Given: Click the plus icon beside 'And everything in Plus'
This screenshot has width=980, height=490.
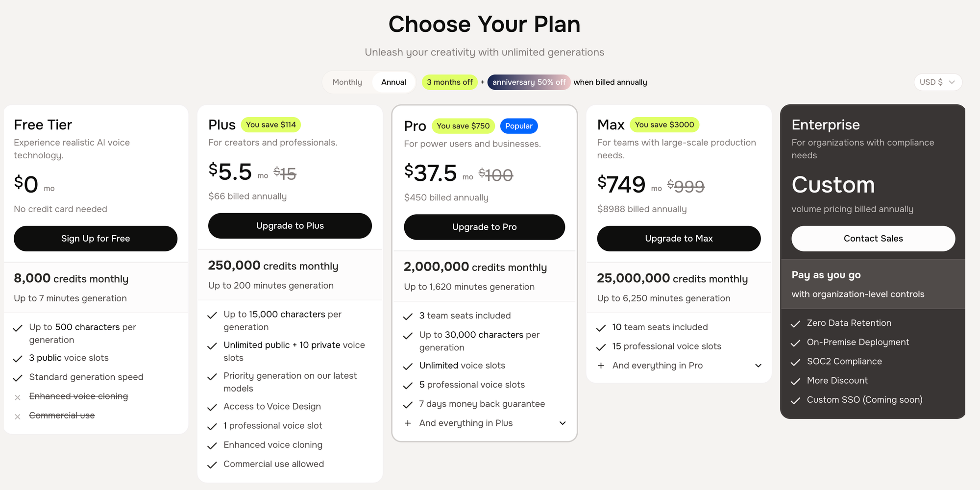Looking at the screenshot, I should (x=408, y=423).
